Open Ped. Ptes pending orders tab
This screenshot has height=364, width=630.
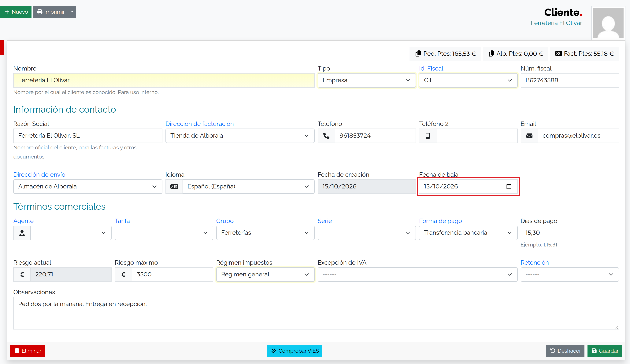coord(446,54)
